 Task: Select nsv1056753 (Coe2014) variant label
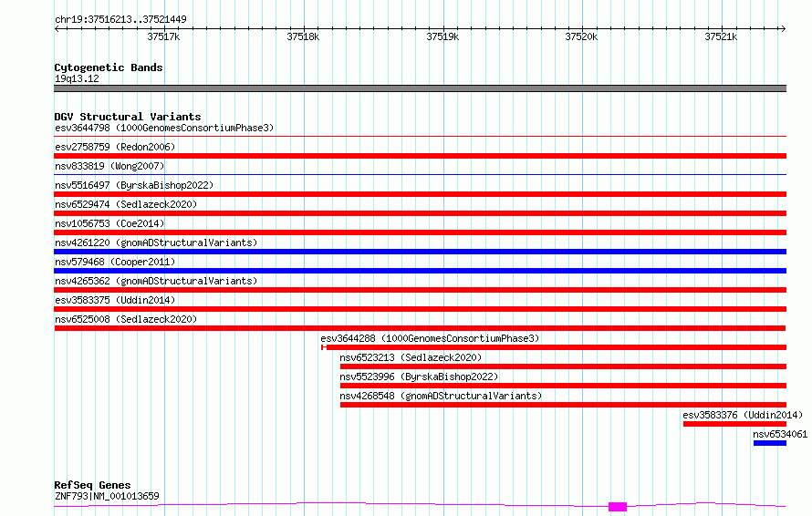(109, 223)
